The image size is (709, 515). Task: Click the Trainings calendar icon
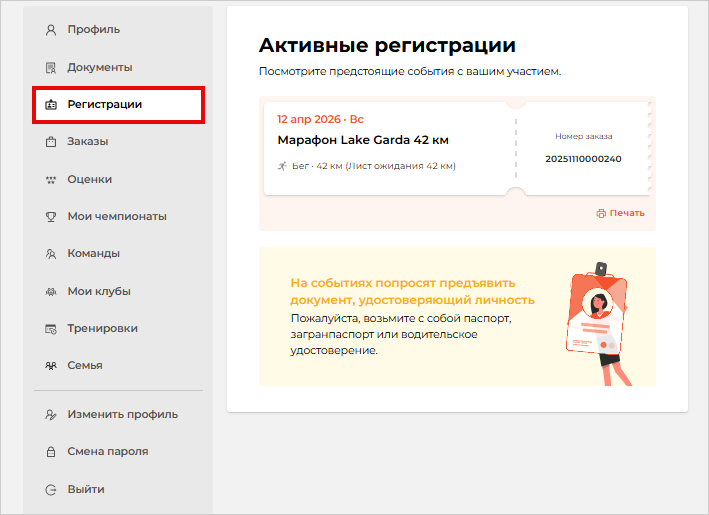(x=51, y=329)
